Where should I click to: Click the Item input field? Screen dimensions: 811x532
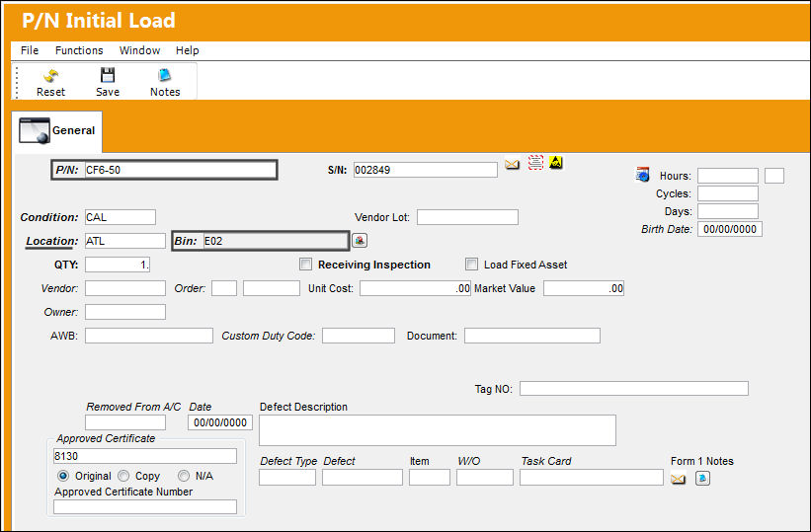[x=430, y=477]
